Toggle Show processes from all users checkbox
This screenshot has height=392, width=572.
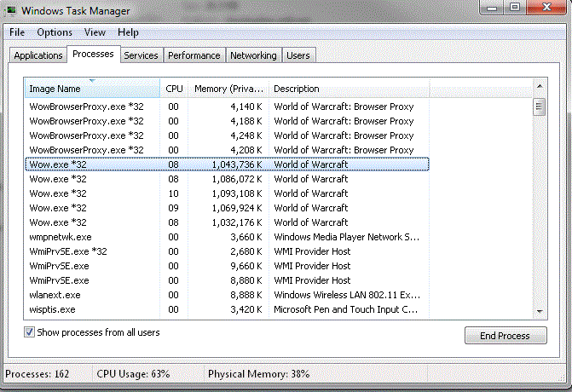click(x=29, y=332)
